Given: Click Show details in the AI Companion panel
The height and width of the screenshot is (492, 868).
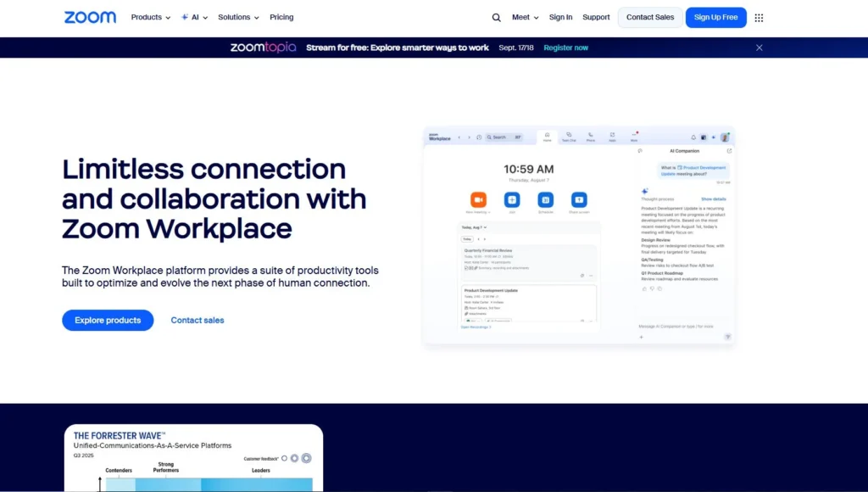Looking at the screenshot, I should coord(714,198).
